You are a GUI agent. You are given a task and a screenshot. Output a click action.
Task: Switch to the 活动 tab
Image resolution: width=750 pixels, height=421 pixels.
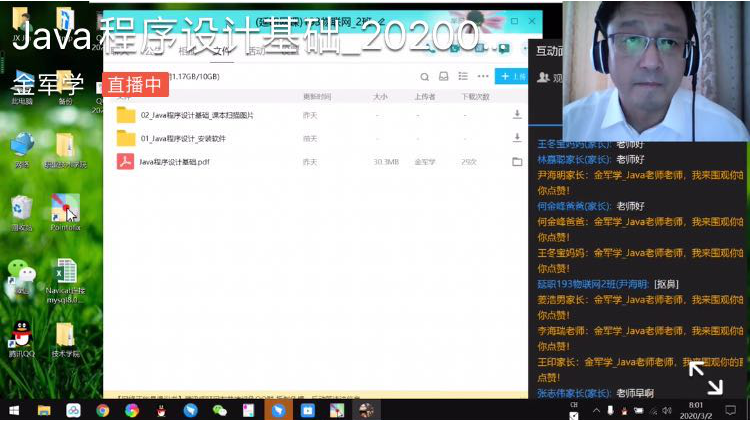257,50
